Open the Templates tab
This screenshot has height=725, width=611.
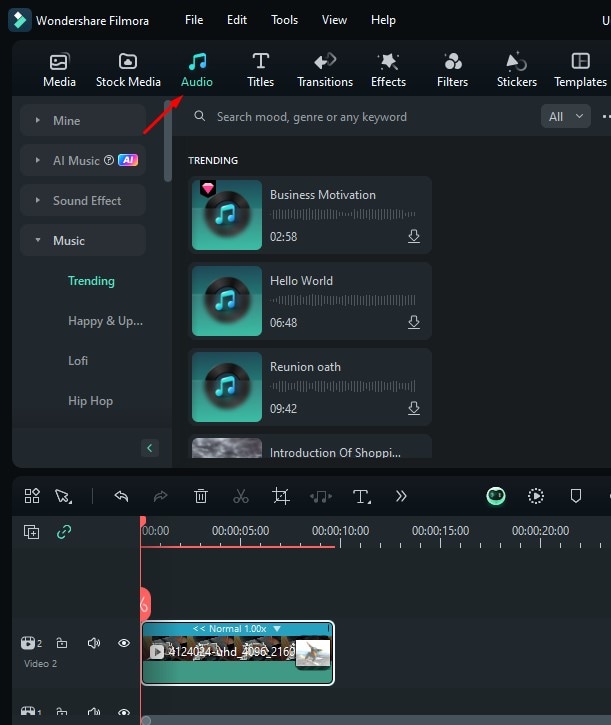(580, 70)
